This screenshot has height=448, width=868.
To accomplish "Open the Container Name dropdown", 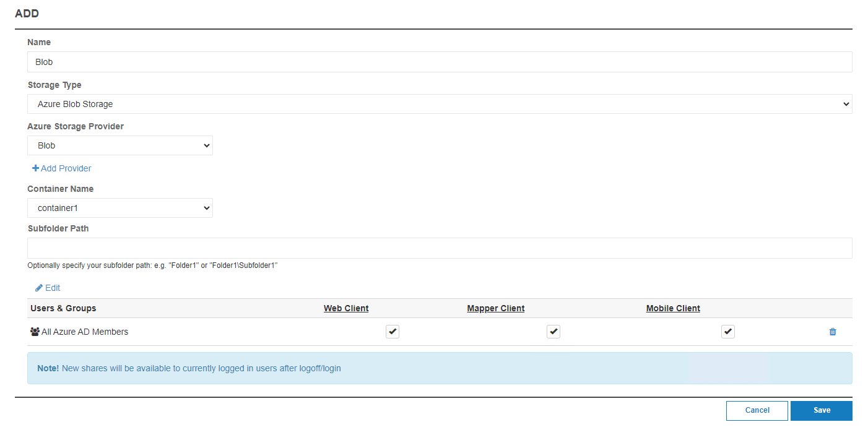I will click(x=120, y=208).
